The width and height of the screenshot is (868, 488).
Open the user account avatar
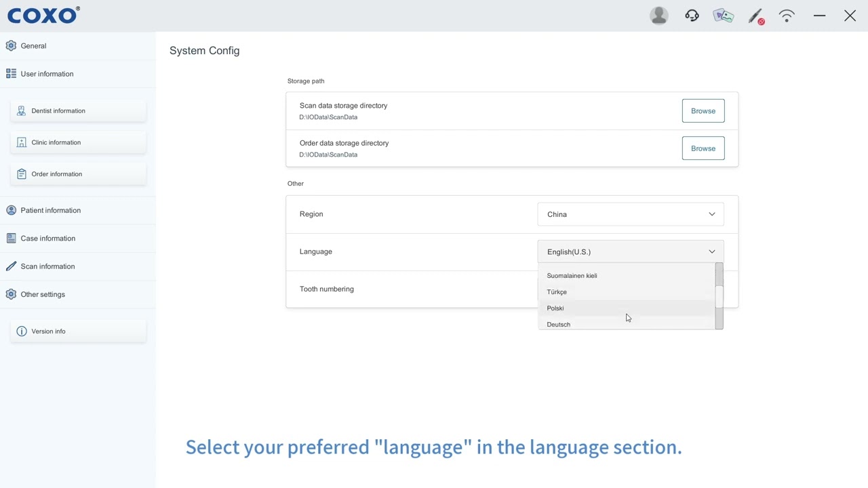pos(658,16)
